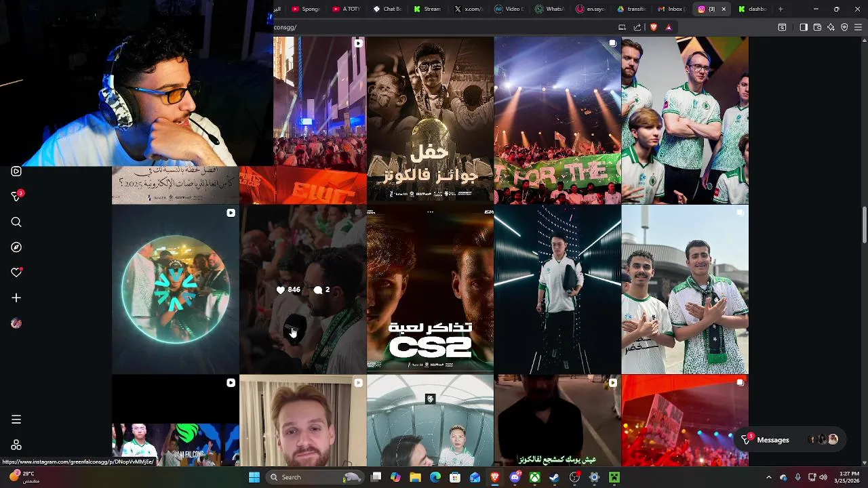Click the Windows taskbar Search box

315,477
